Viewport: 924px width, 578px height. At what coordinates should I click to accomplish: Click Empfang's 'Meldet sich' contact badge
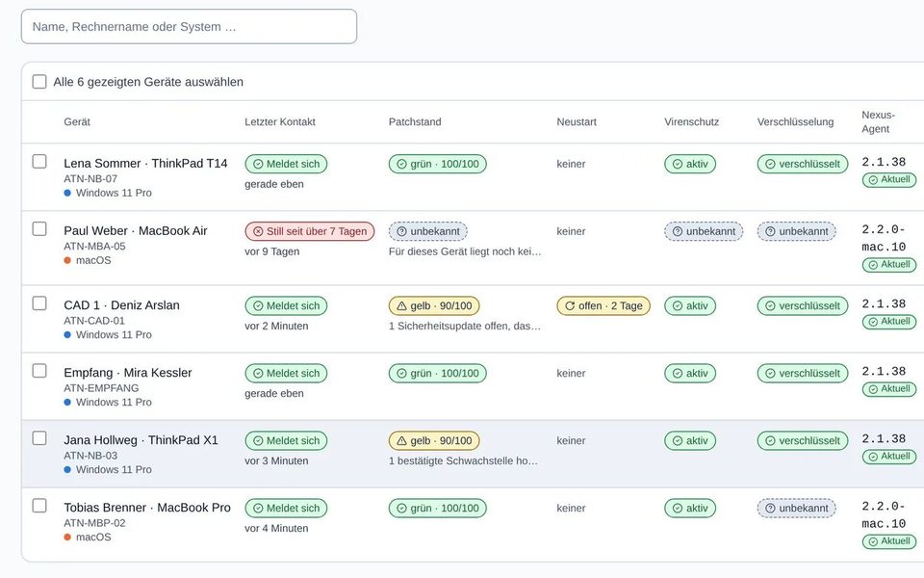(x=287, y=373)
